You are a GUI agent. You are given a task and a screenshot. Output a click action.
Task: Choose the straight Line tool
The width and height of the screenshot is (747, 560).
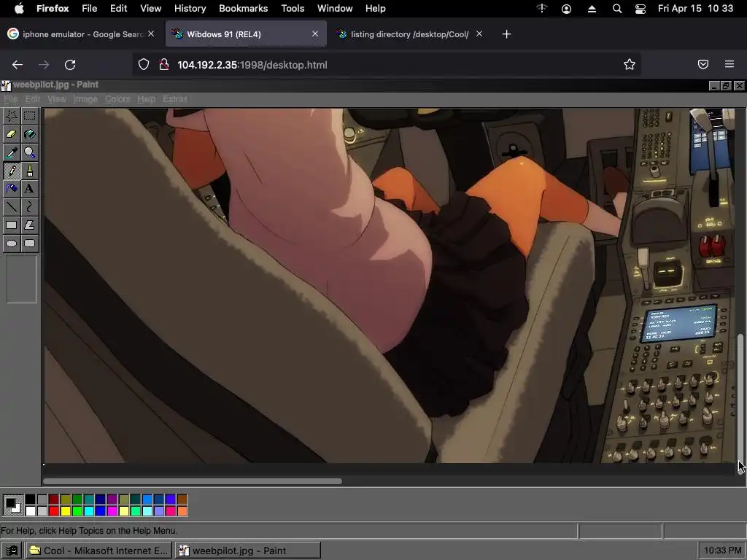pos(12,206)
